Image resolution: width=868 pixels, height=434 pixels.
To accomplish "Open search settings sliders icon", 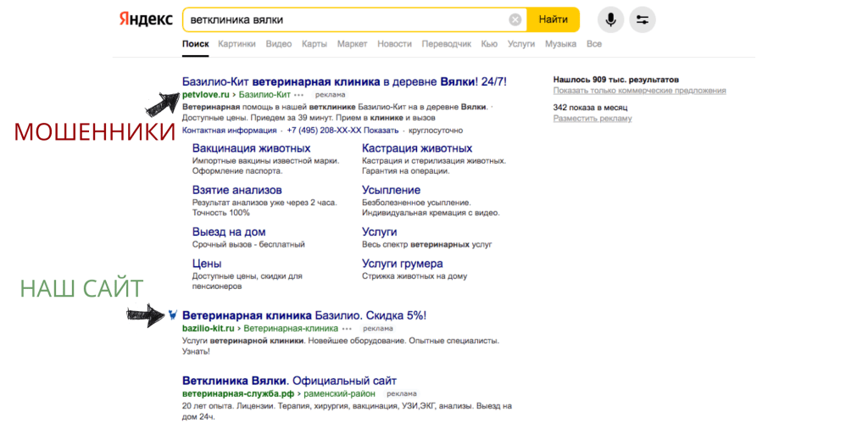I will coord(643,19).
